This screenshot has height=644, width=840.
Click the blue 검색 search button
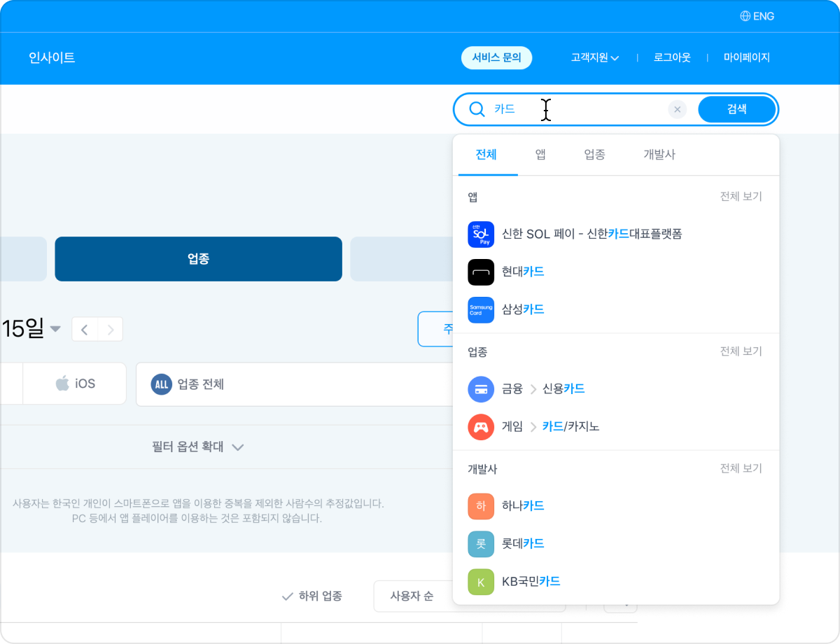[x=736, y=109]
